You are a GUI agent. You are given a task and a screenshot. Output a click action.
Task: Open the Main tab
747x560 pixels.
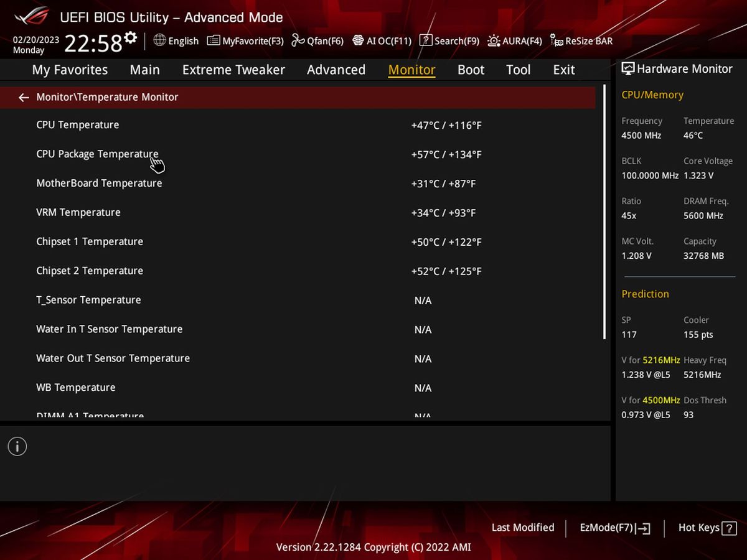click(144, 70)
